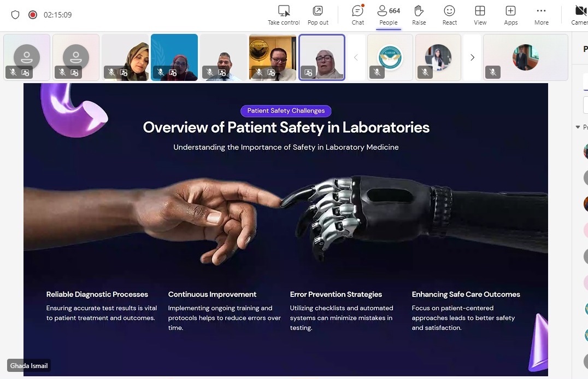Open the Apps menu
This screenshot has width=588, height=379.
510,15
